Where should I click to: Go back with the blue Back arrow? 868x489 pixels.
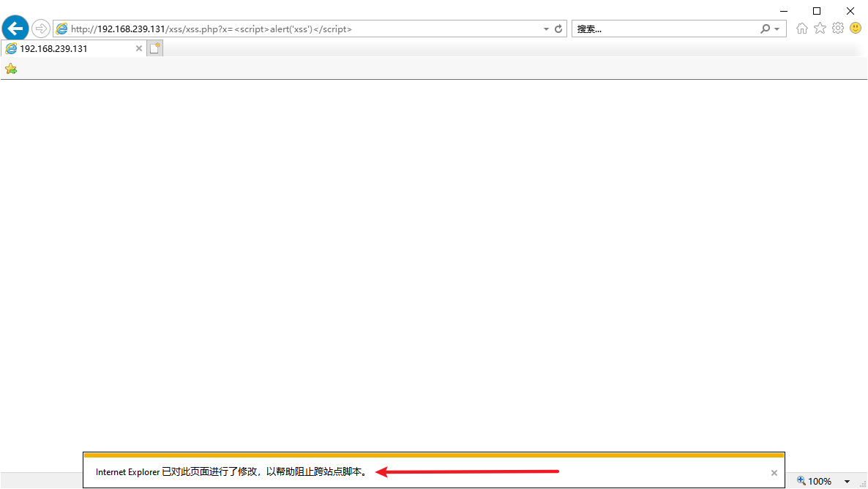pos(15,29)
